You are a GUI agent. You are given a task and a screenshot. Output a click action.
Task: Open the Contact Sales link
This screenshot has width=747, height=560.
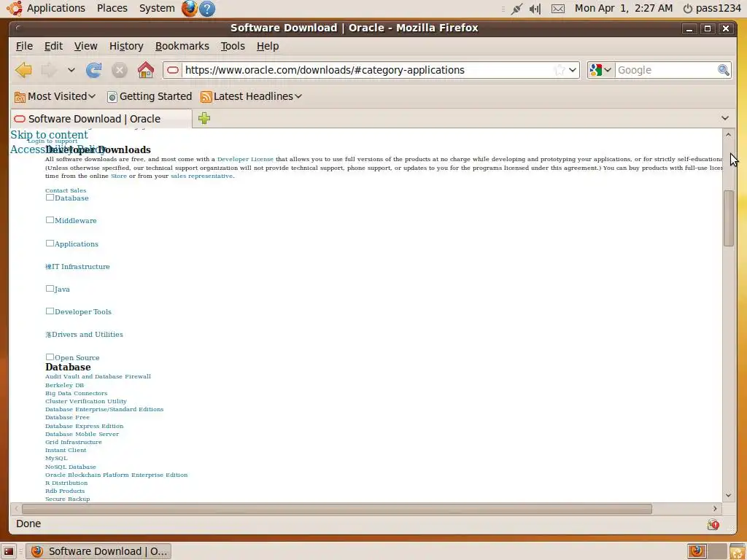66,190
